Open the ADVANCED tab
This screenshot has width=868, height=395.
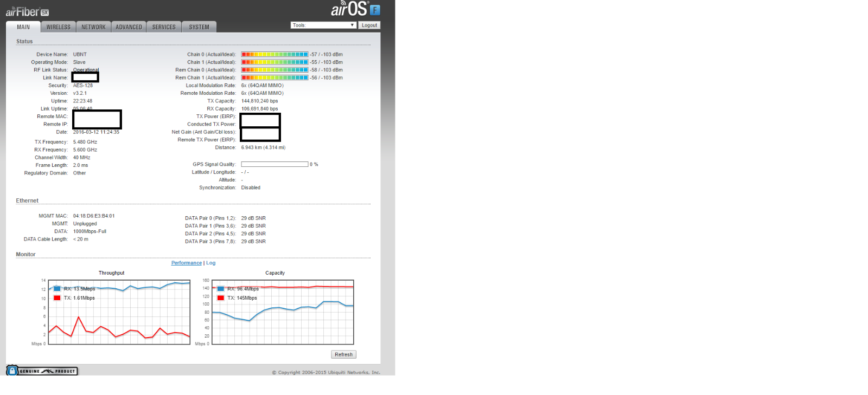[129, 27]
